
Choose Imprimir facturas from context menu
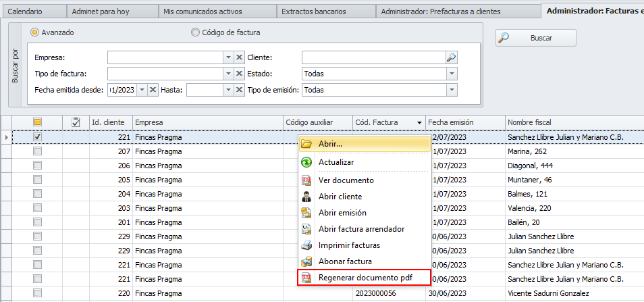click(365, 245)
